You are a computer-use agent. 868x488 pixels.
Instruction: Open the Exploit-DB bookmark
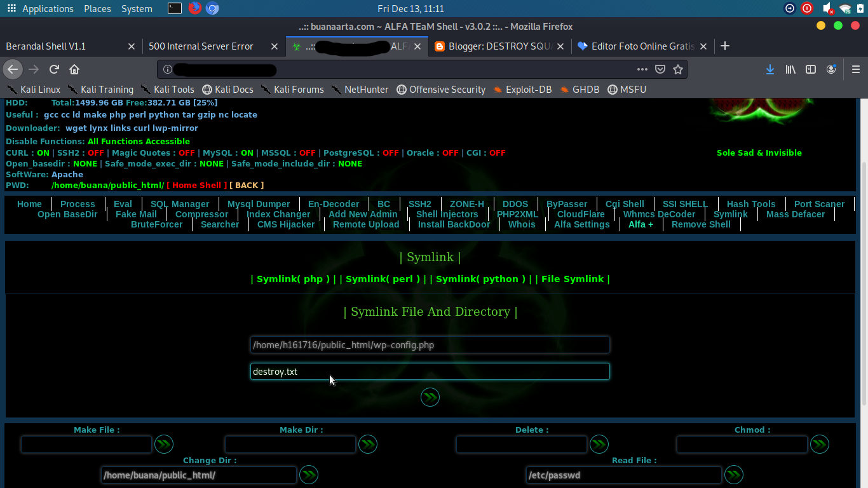click(522, 90)
